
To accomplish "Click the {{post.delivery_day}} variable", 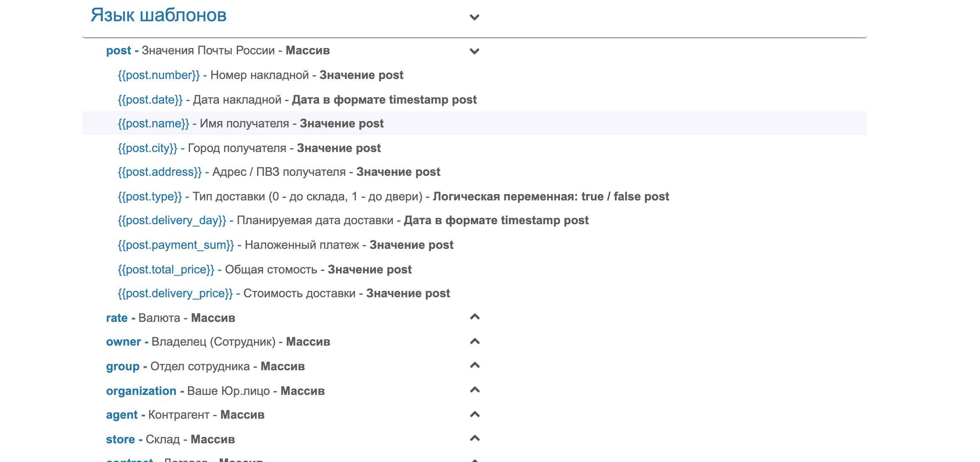I will point(172,220).
